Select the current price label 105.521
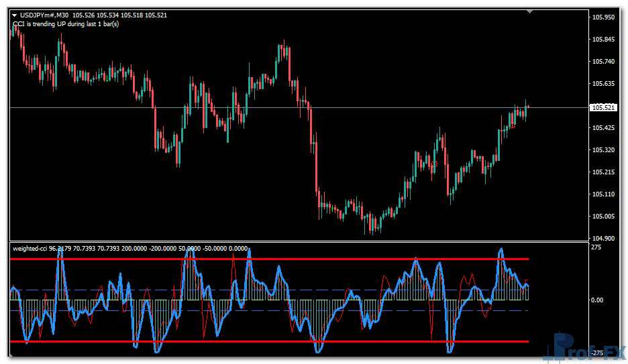The height and width of the screenshot is (364, 628). (602, 107)
